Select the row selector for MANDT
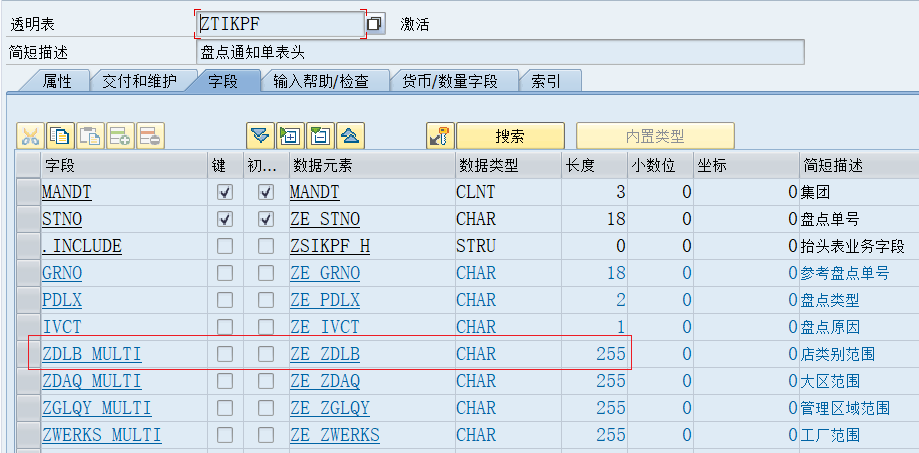This screenshot has height=453, width=919. (28, 192)
